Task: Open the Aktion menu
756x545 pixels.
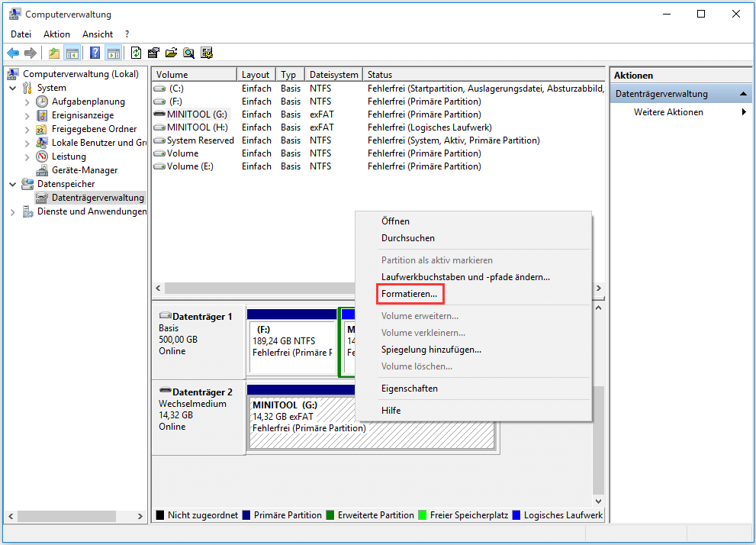Action: pos(56,34)
